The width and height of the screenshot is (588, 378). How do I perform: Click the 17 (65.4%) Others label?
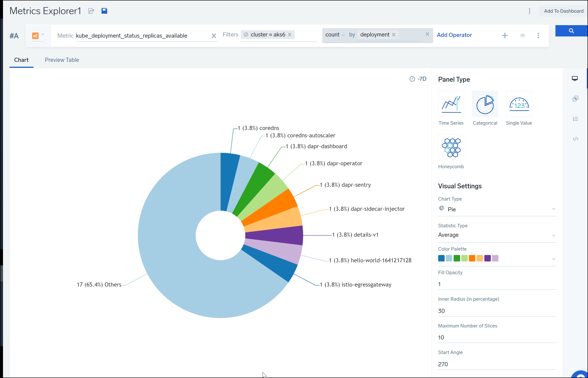coord(99,285)
